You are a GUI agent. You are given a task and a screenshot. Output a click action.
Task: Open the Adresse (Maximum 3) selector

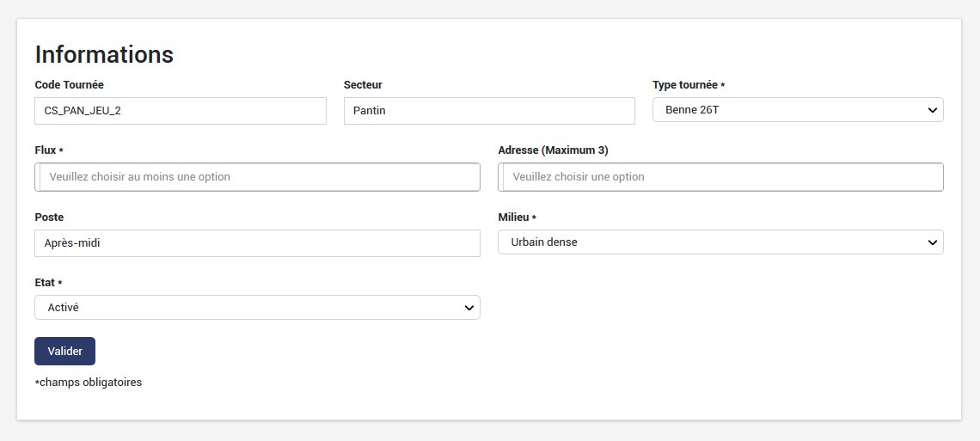720,177
